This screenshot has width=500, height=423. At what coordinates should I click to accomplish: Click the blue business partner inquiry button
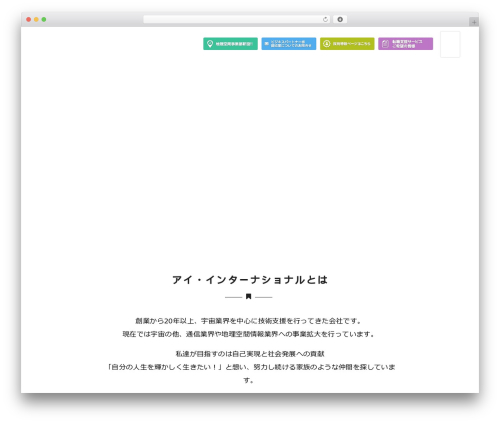(x=289, y=44)
